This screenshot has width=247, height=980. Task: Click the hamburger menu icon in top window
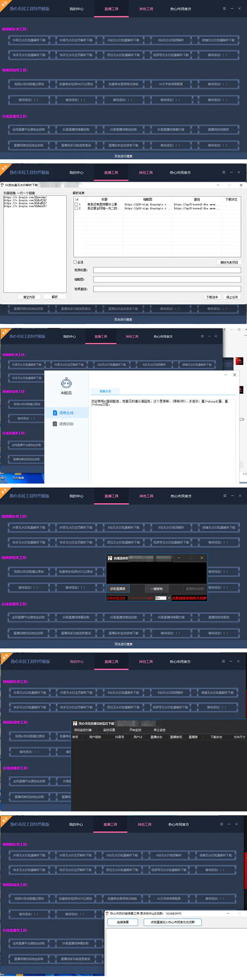point(224,8)
